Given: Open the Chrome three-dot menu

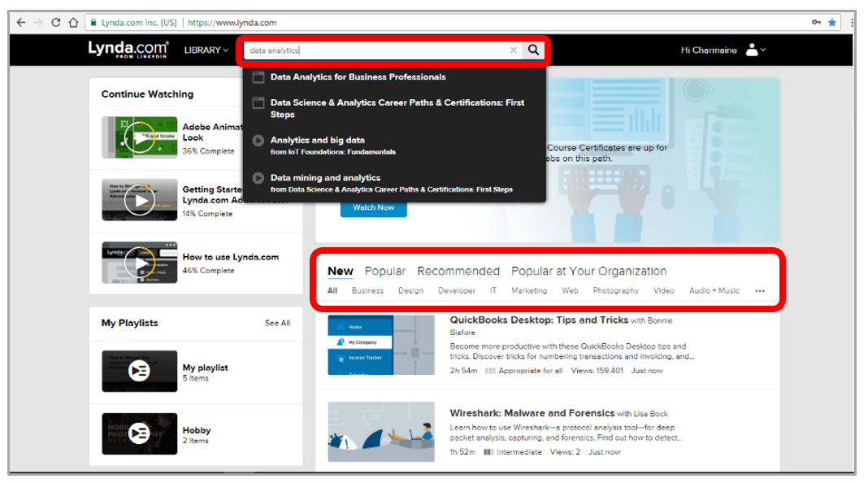Looking at the screenshot, I should [x=852, y=23].
